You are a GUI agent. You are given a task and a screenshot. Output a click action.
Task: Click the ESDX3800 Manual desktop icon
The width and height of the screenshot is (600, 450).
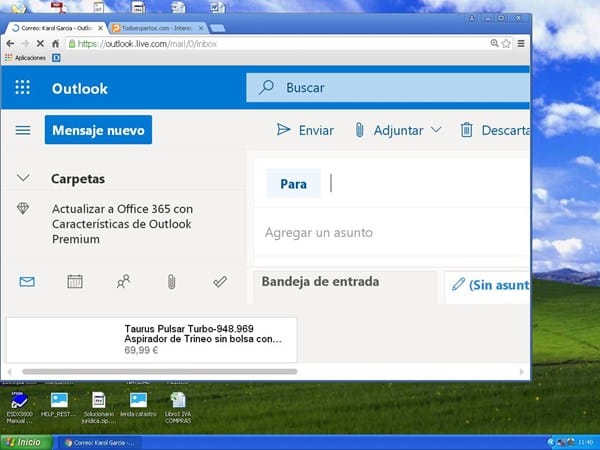pos(19,408)
